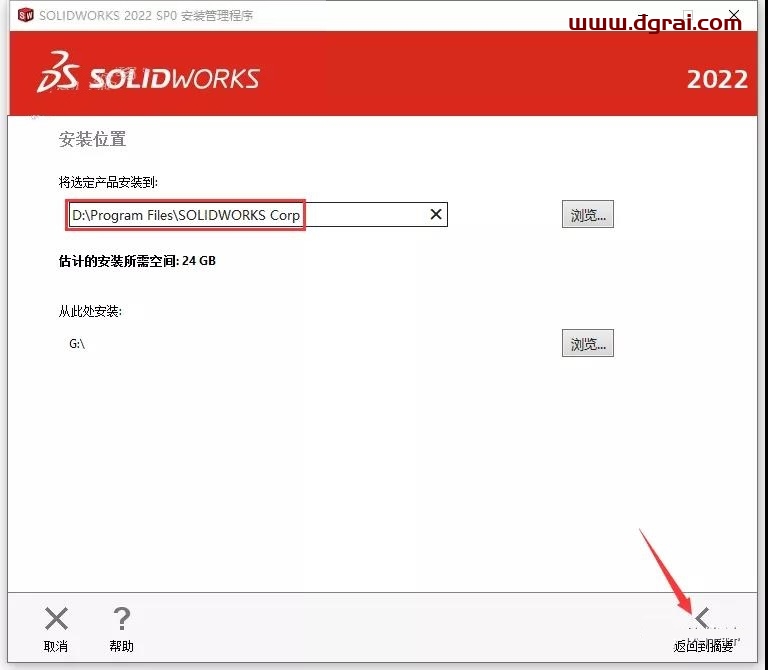Click the 安装位置 heading
768x670 pixels.
(x=93, y=139)
